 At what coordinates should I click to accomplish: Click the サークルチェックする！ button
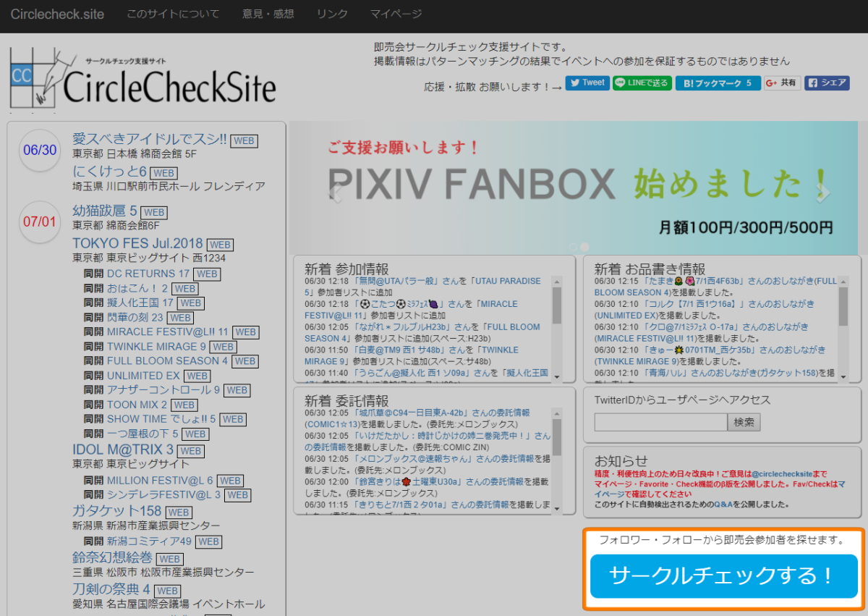(723, 576)
